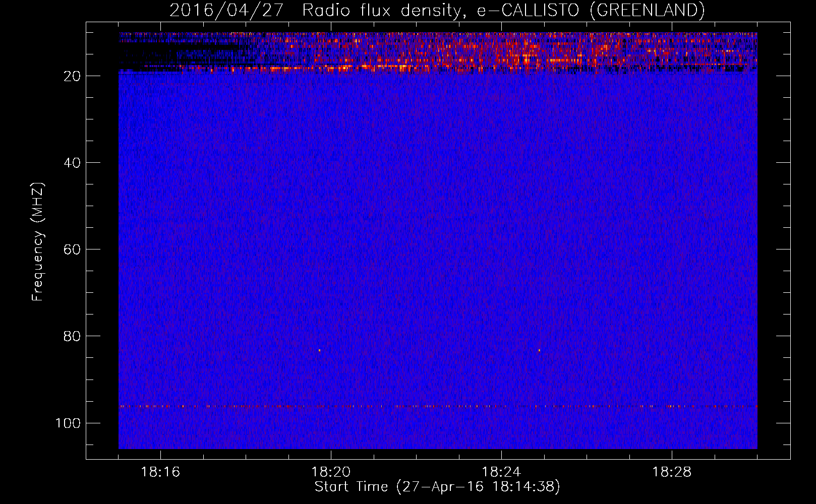Click the 18:16 time tick label

tap(160, 472)
